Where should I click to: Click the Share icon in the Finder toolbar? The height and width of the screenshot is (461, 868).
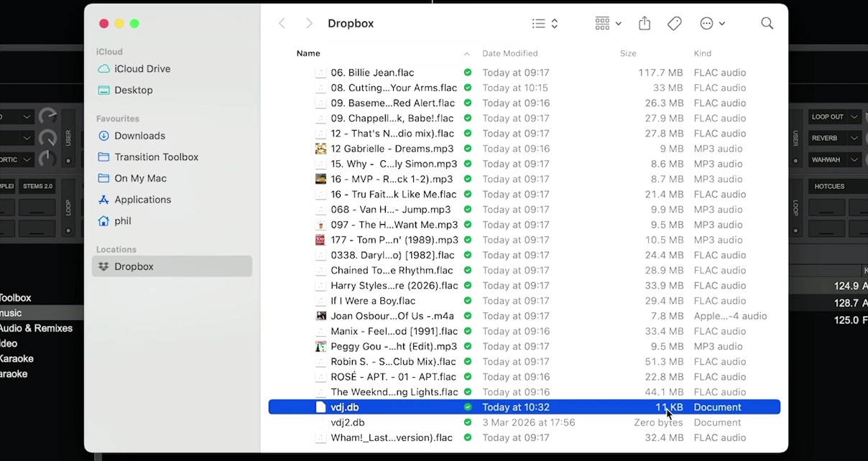[644, 23]
